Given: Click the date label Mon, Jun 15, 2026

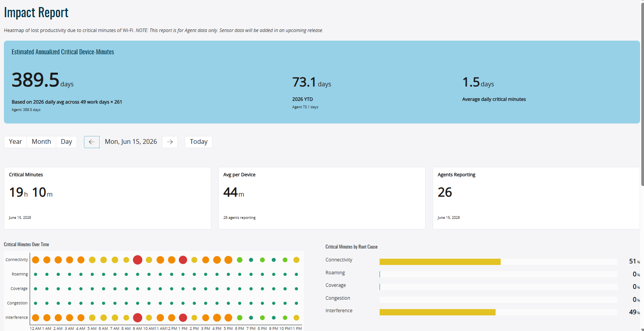Looking at the screenshot, I should point(131,142).
